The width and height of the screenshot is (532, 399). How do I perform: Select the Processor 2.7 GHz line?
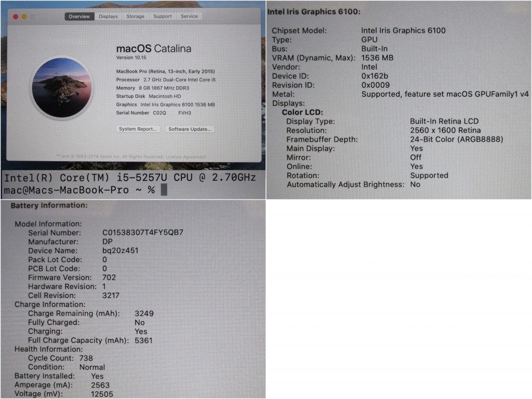(x=166, y=79)
